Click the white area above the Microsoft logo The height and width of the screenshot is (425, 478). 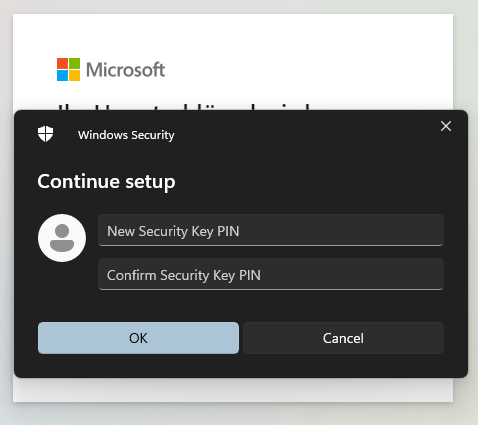pyautogui.click(x=233, y=35)
